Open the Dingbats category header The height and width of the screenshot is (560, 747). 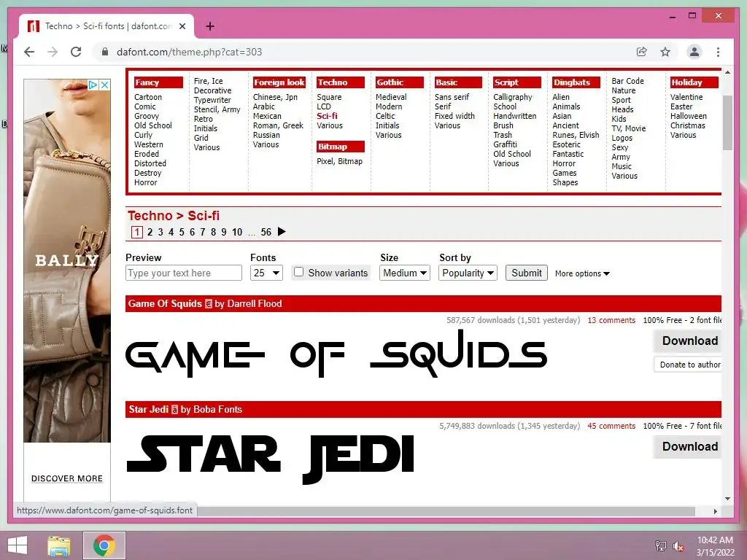point(576,82)
